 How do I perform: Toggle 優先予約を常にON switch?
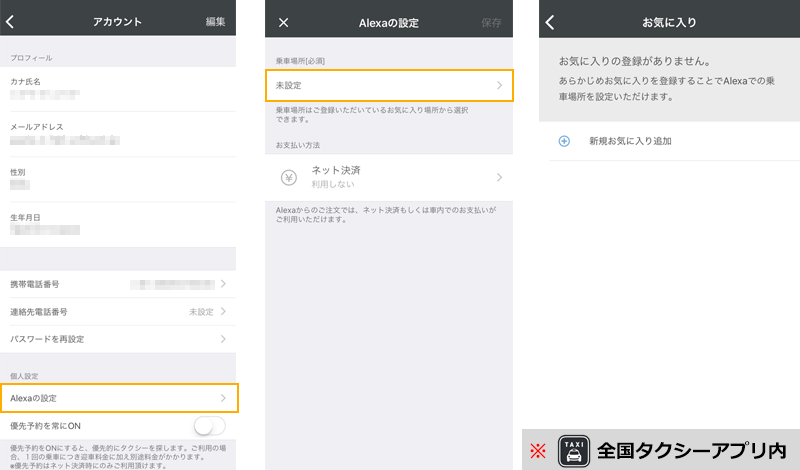tap(210, 426)
